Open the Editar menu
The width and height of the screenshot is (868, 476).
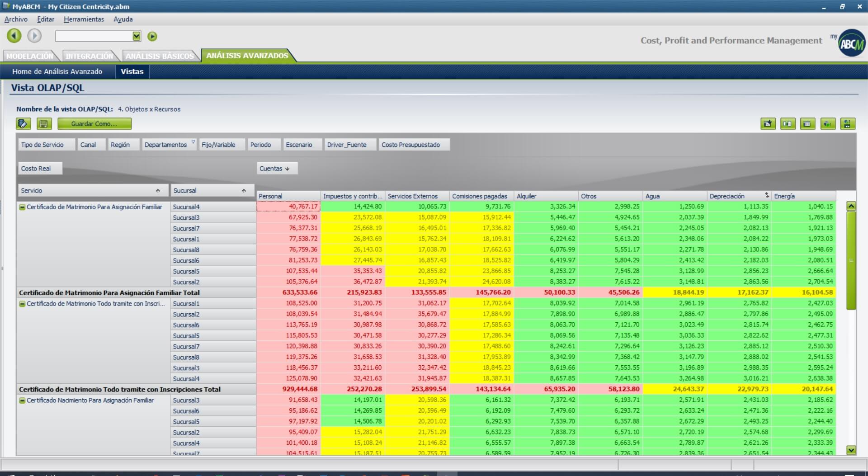[x=46, y=19]
